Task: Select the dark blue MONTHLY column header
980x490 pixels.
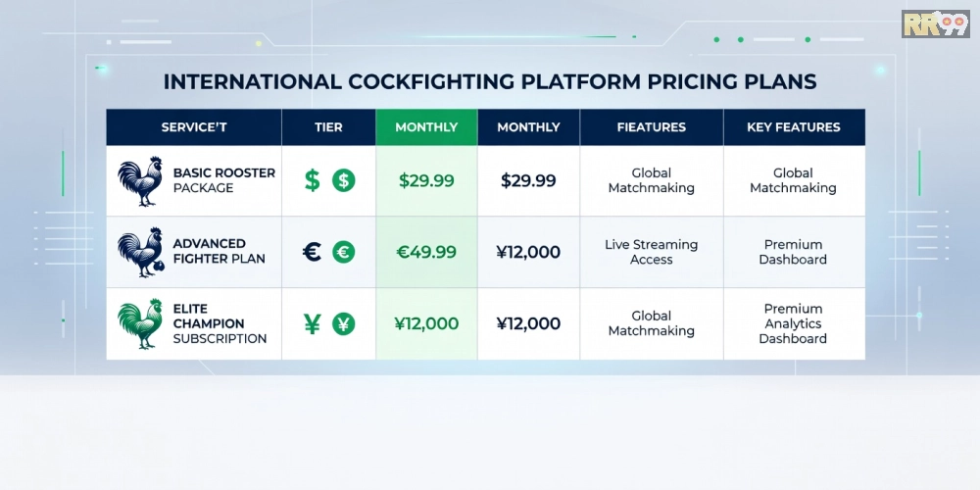Action: click(x=528, y=127)
